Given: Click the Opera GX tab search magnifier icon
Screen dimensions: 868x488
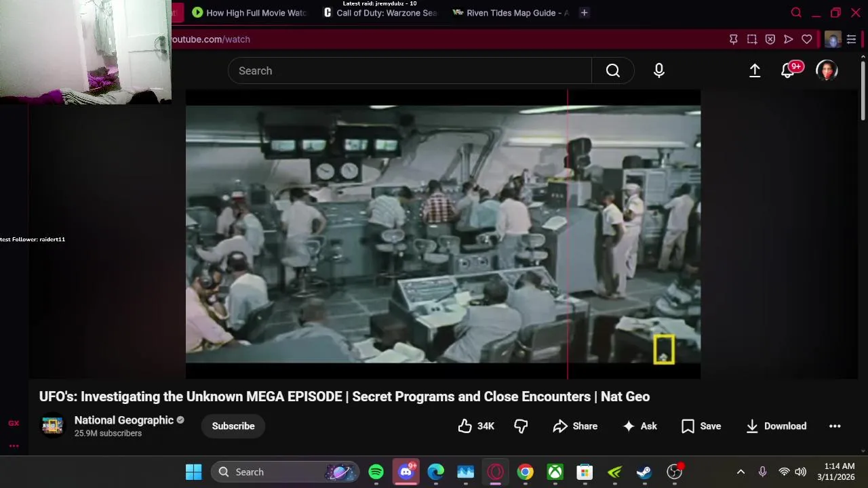Looking at the screenshot, I should (x=796, y=12).
